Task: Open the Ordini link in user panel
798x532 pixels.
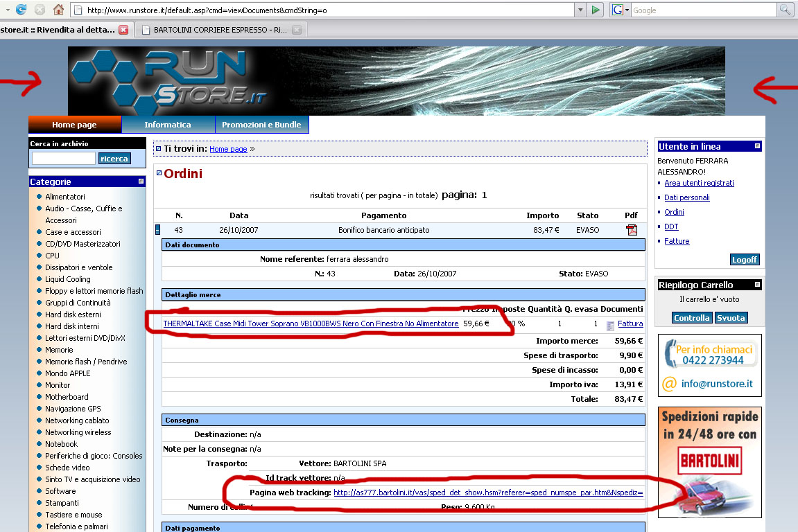Action: 674,212
